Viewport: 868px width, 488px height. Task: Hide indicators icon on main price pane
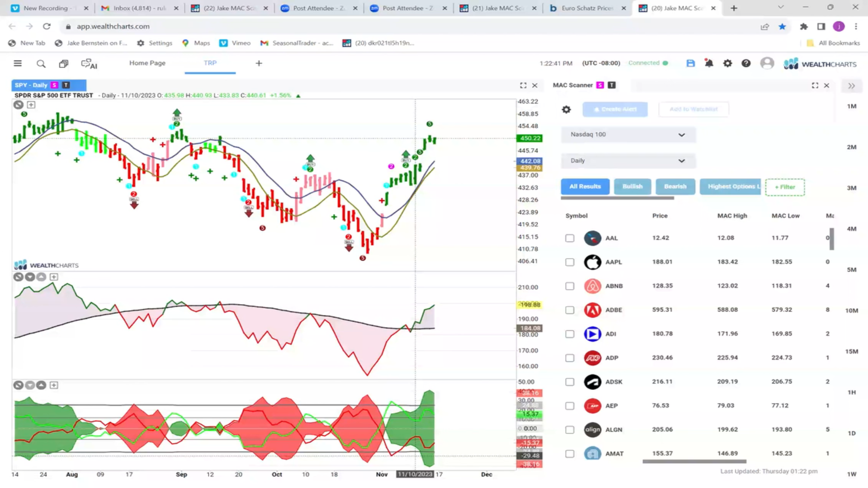click(x=18, y=105)
